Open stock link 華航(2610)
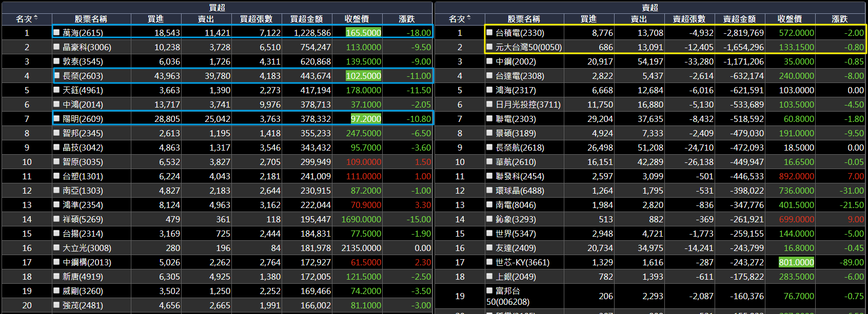Viewport: 868px width, 314px height. tap(516, 162)
